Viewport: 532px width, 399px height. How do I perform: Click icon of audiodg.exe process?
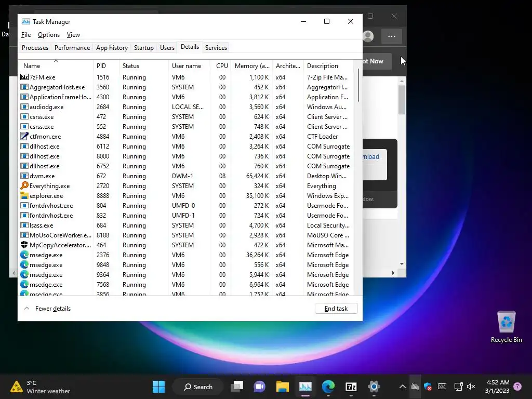[24, 107]
